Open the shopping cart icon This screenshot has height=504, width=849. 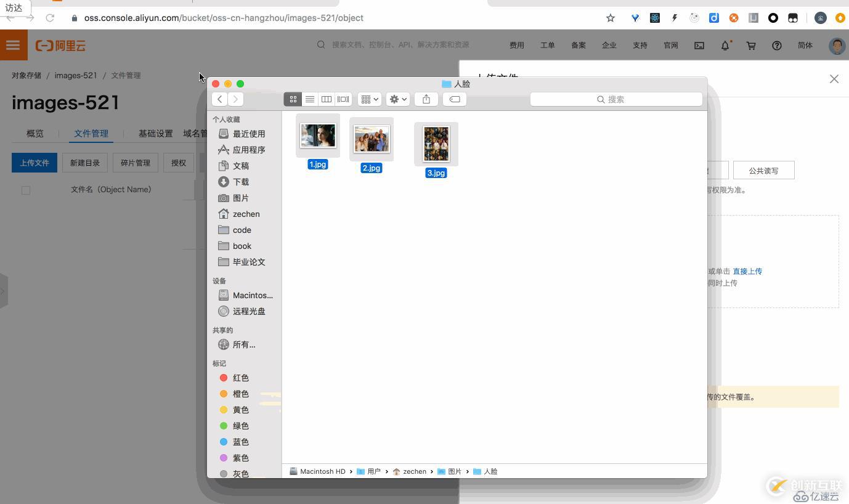click(x=751, y=45)
